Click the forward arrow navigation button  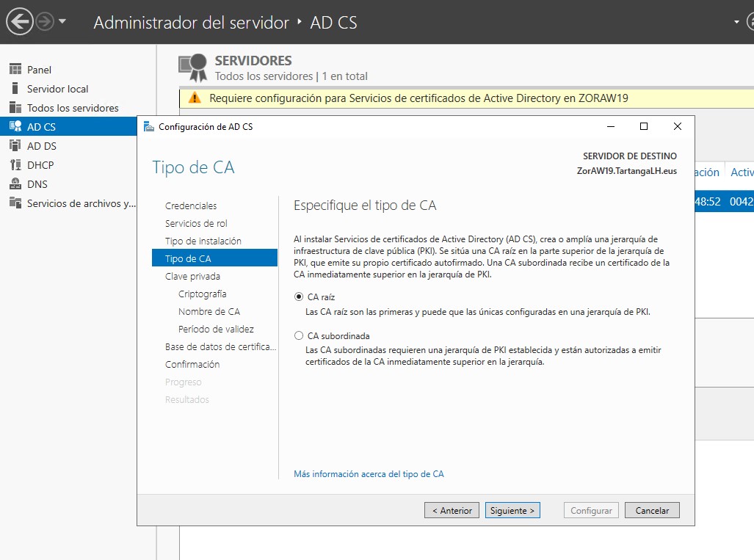(45, 21)
